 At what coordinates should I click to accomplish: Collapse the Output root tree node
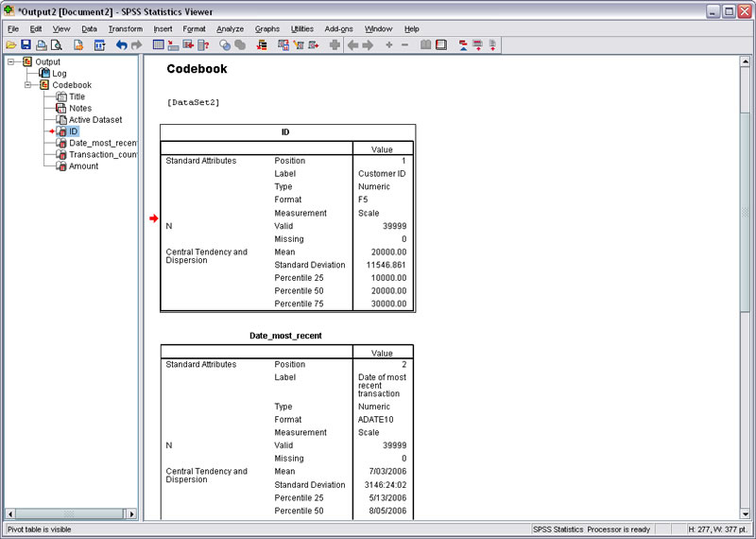(x=11, y=61)
